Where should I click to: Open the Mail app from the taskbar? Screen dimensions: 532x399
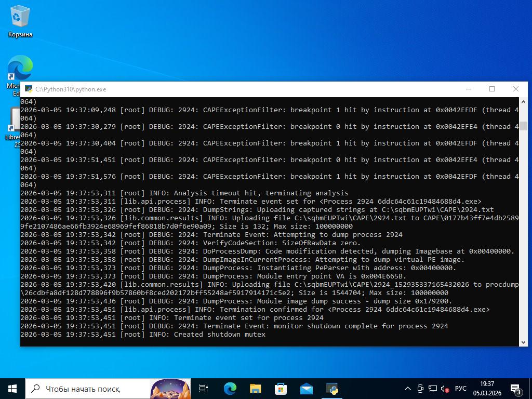pos(306,388)
